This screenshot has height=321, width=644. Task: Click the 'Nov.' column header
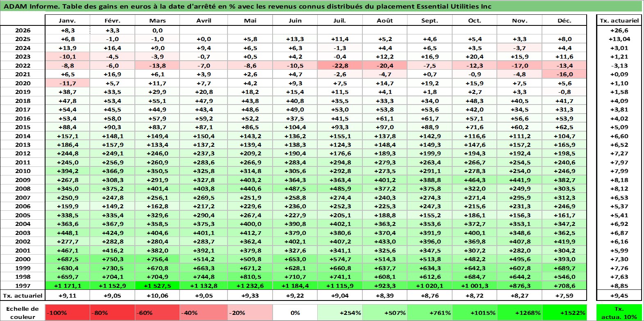coord(519,20)
